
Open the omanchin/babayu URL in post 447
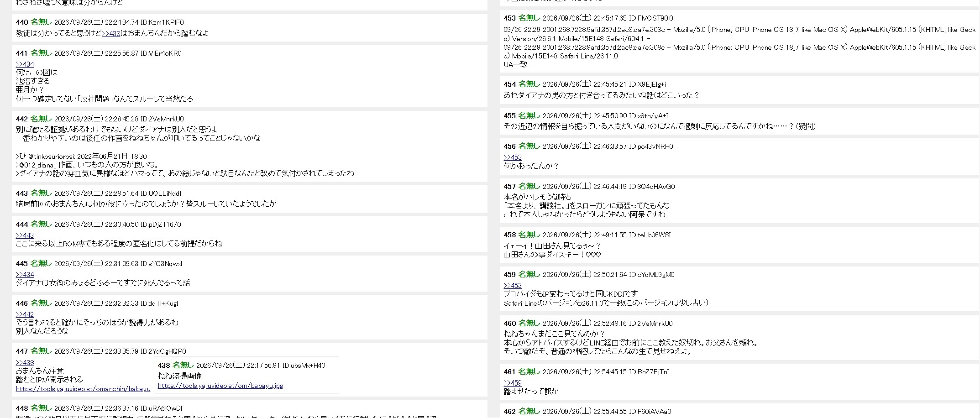point(83,389)
